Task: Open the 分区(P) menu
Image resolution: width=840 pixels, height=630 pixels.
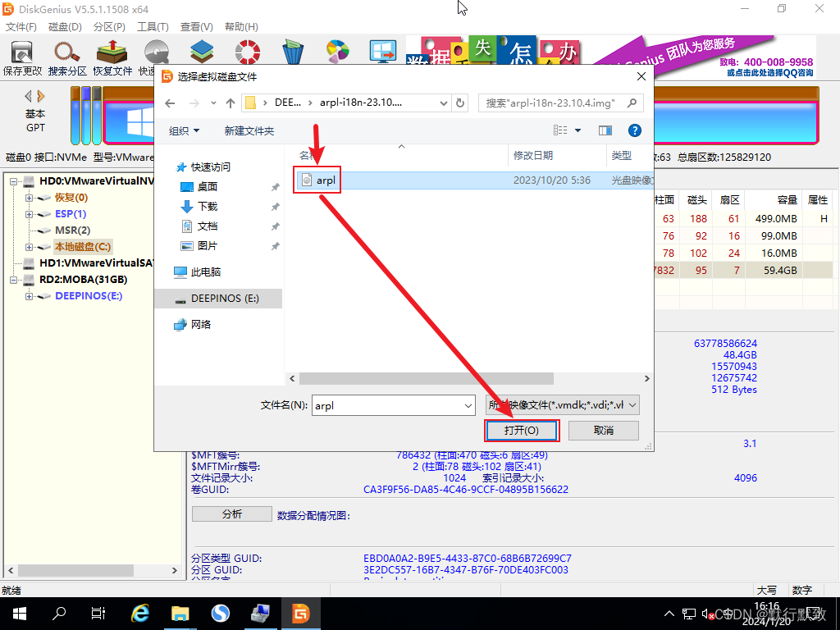Action: [x=109, y=27]
